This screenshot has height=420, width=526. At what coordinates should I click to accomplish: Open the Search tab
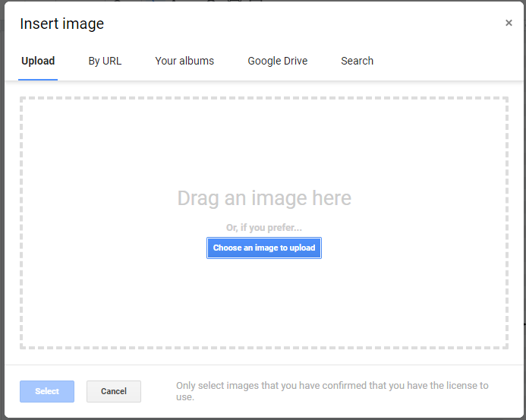click(x=357, y=61)
